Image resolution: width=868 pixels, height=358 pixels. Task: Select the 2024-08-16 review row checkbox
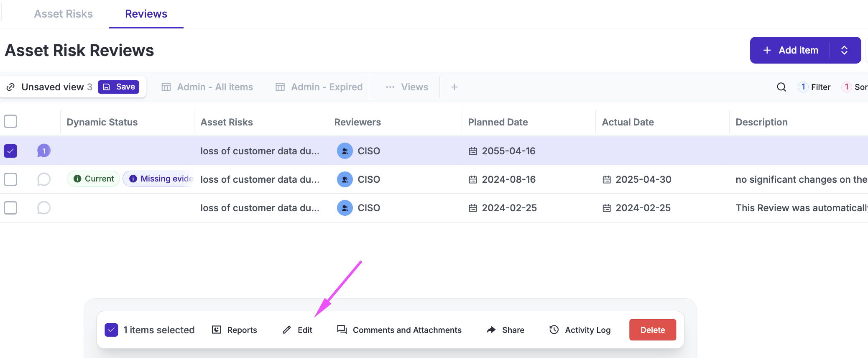click(x=10, y=179)
